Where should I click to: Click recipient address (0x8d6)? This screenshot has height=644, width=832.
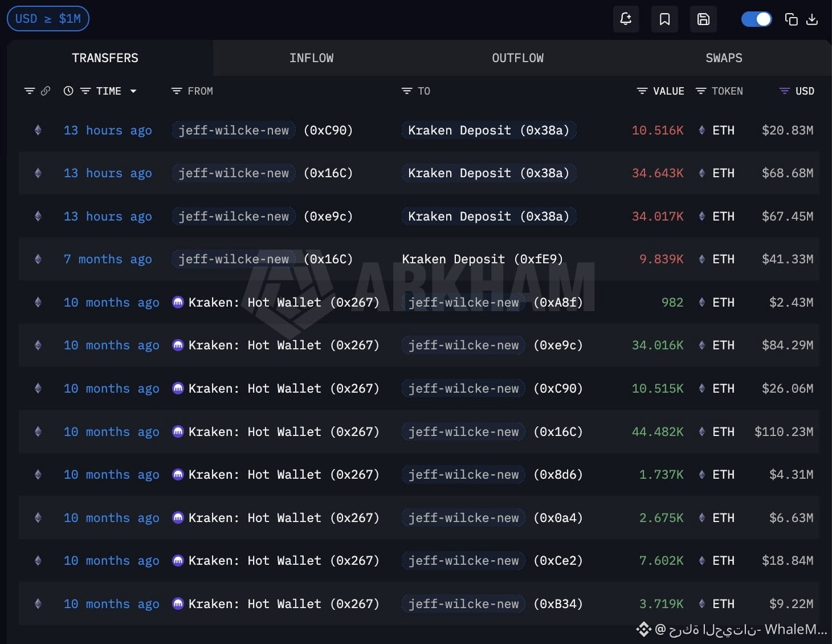click(x=558, y=474)
